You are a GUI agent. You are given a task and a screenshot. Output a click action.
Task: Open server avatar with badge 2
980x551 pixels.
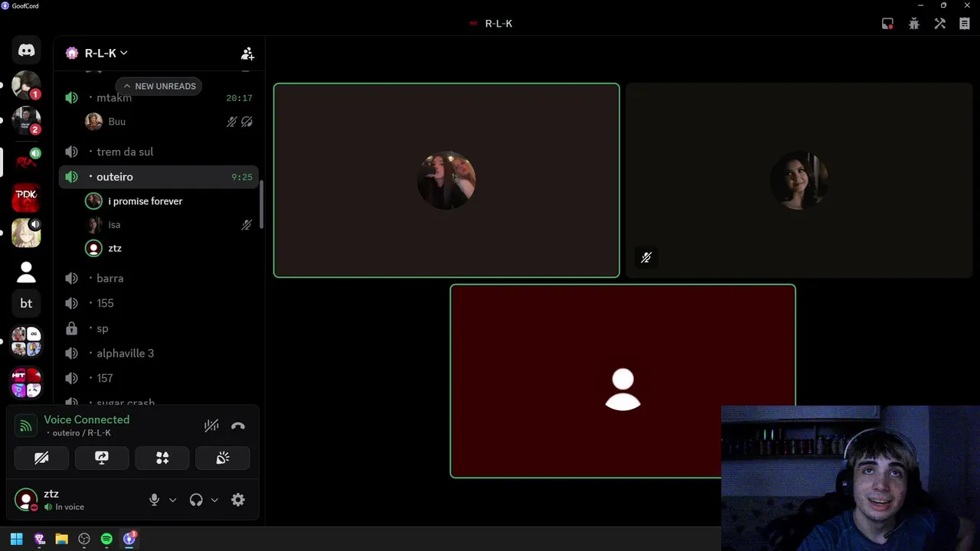pyautogui.click(x=26, y=121)
